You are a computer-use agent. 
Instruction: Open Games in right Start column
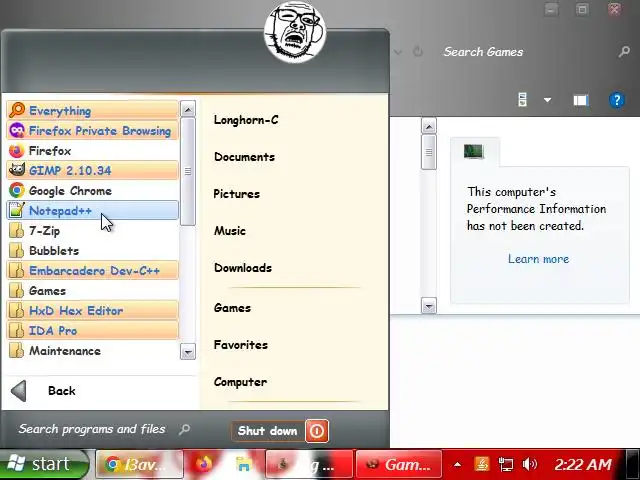coord(232,308)
